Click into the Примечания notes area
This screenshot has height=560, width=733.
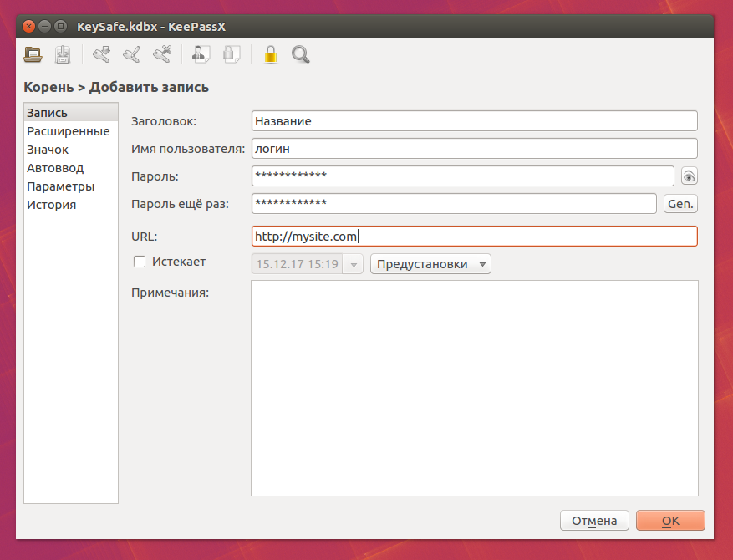pos(475,388)
